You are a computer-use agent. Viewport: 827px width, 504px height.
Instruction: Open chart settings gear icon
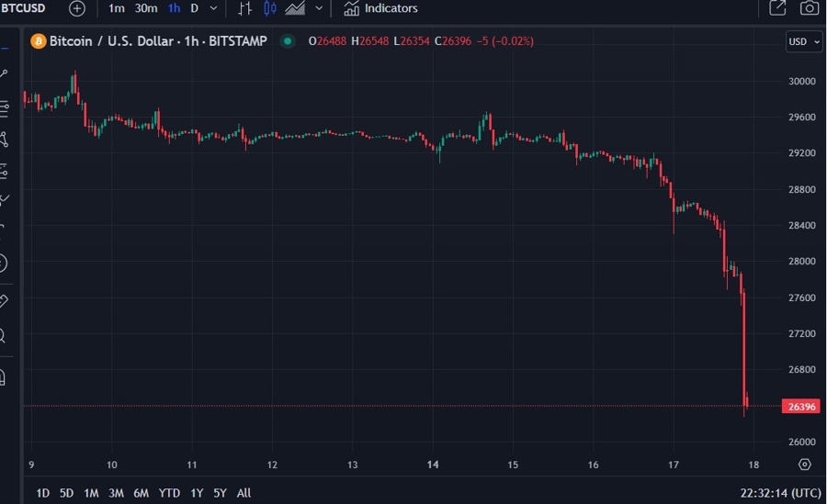pyautogui.click(x=804, y=464)
